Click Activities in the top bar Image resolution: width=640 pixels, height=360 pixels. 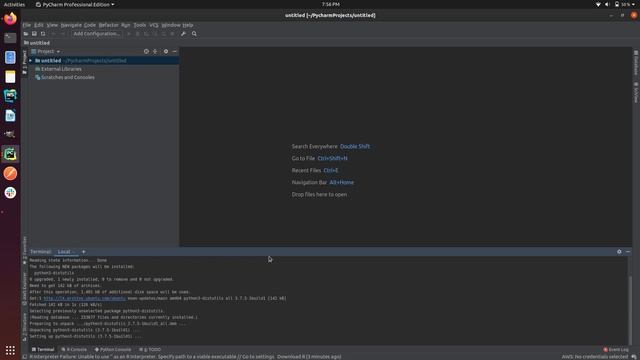click(14, 4)
